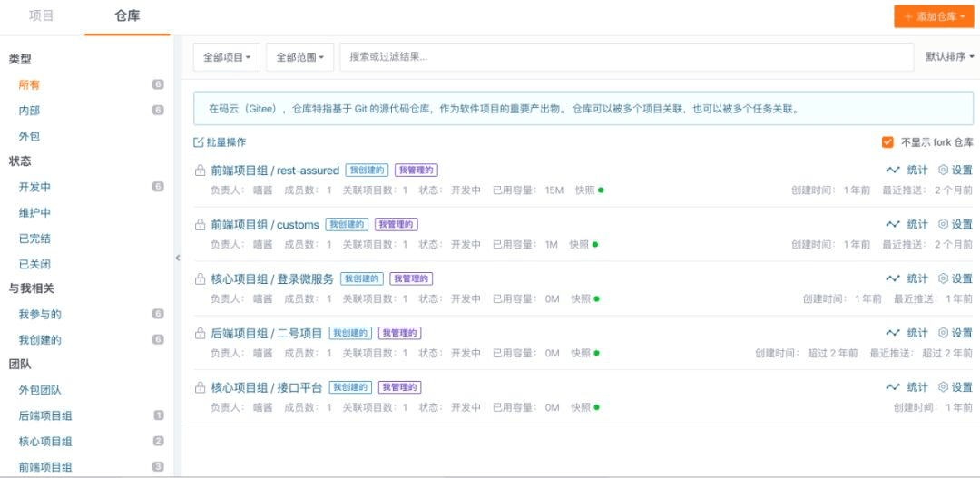The image size is (980, 478).
Task: Click the statistics chart icon for rest-assured
Action: [x=893, y=170]
